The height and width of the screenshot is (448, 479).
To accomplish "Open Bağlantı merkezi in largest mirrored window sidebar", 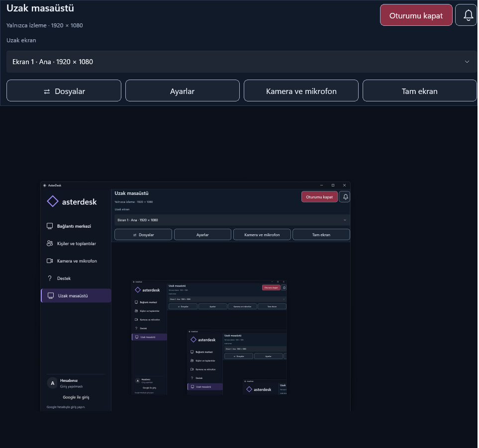I will pos(76,226).
